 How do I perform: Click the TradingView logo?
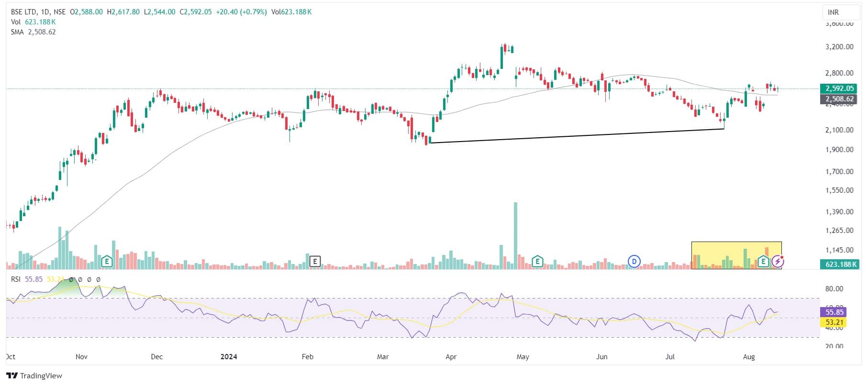[x=34, y=375]
